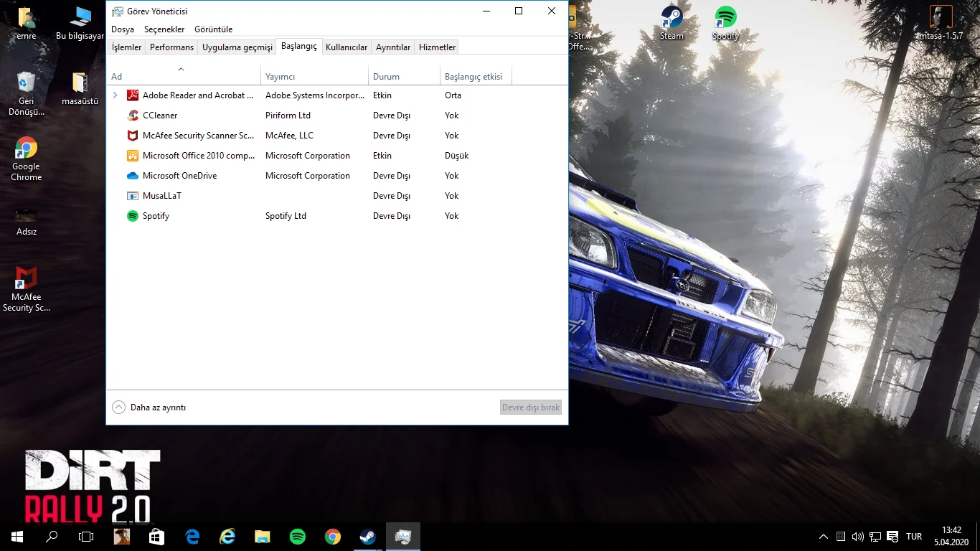
Task: Show hidden system tray icons
Action: [824, 537]
